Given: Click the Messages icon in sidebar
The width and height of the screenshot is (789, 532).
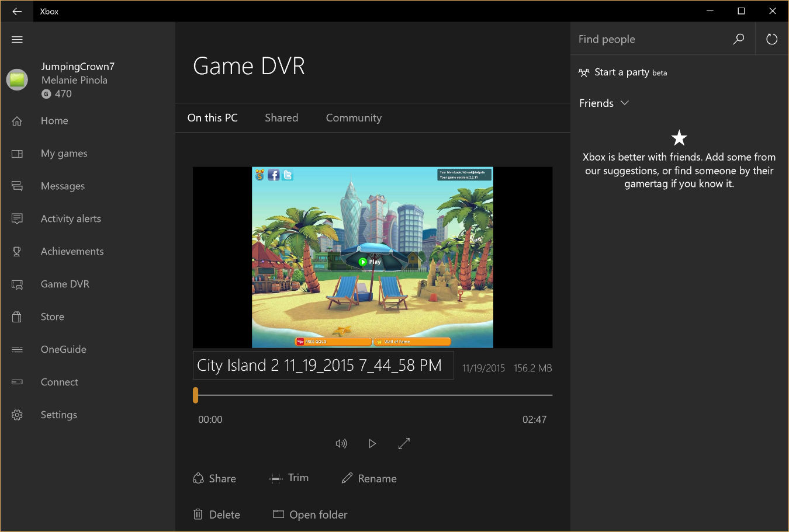Looking at the screenshot, I should pyautogui.click(x=17, y=186).
